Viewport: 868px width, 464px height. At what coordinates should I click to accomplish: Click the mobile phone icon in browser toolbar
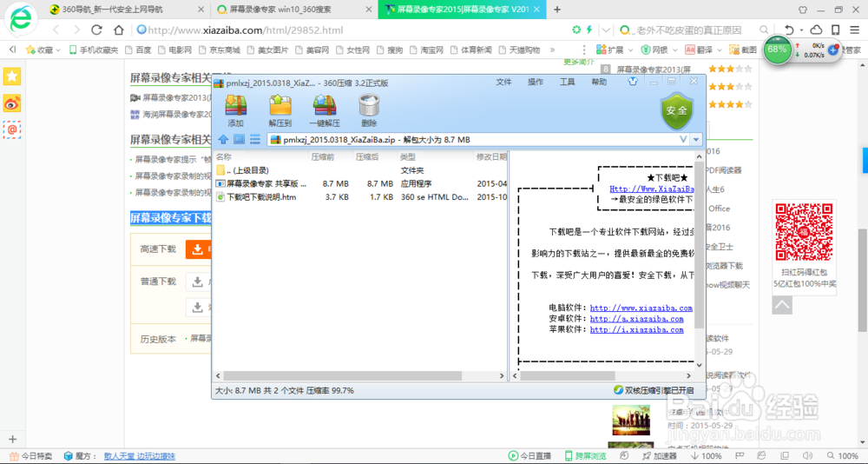pyautogui.click(x=835, y=30)
